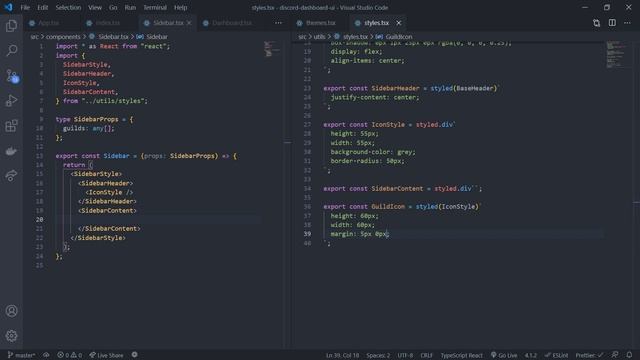The image size is (640, 360).
Task: Click 'Sidebar.tsx' in left breadcrumb
Action: pos(113,37)
